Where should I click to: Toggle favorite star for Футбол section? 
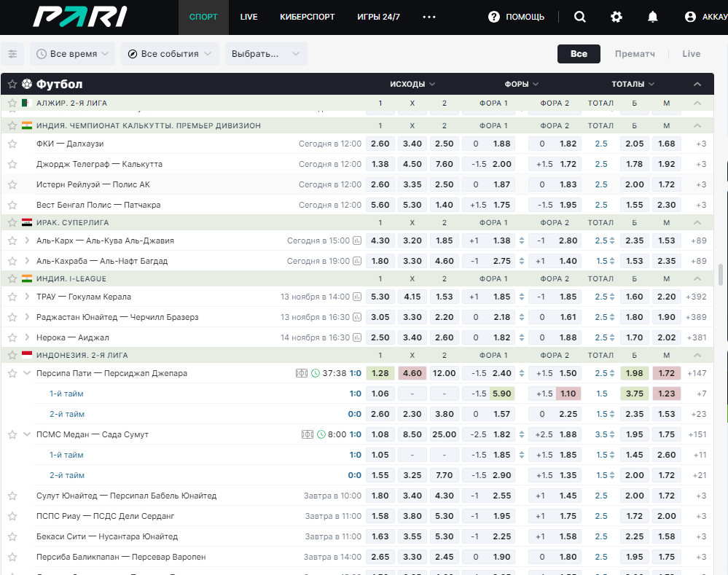(12, 84)
